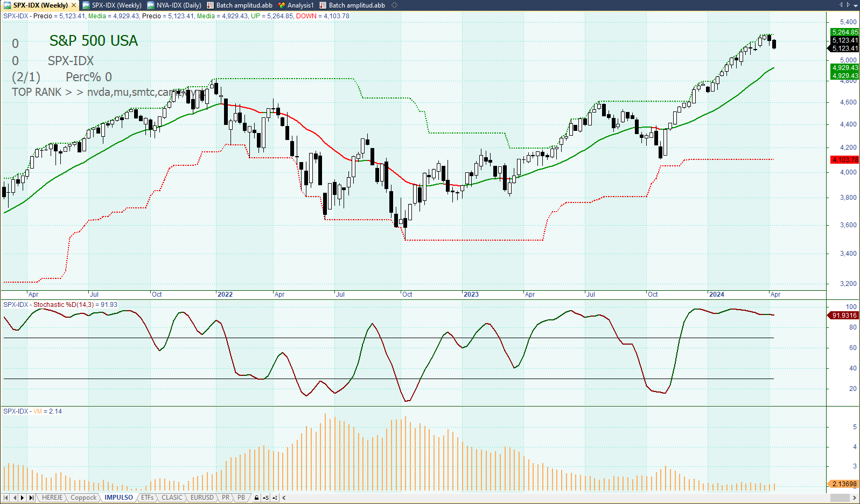This screenshot has height=504, width=860.
Task: Click the 5,264.85 UP price label
Action: click(845, 32)
